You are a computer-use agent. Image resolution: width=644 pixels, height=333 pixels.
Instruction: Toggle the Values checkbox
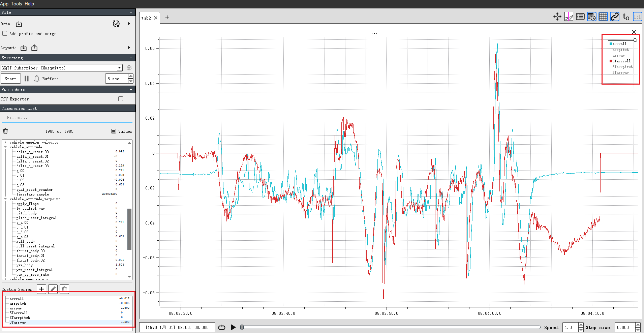click(114, 131)
